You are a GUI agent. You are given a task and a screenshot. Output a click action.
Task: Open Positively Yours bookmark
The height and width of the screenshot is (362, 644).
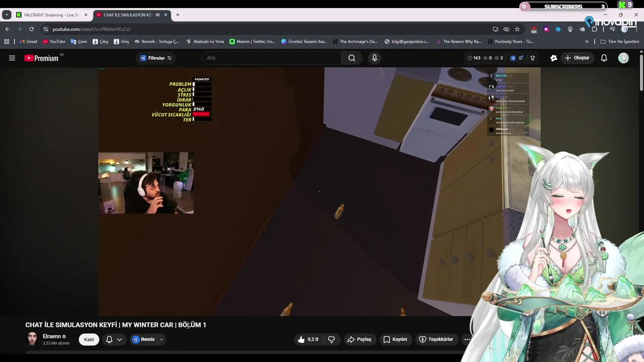point(511,42)
